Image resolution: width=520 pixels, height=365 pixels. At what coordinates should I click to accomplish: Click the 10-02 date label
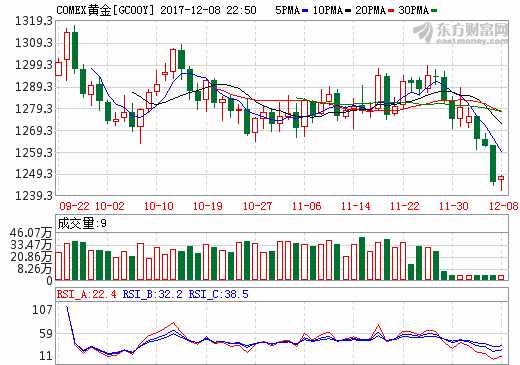110,206
